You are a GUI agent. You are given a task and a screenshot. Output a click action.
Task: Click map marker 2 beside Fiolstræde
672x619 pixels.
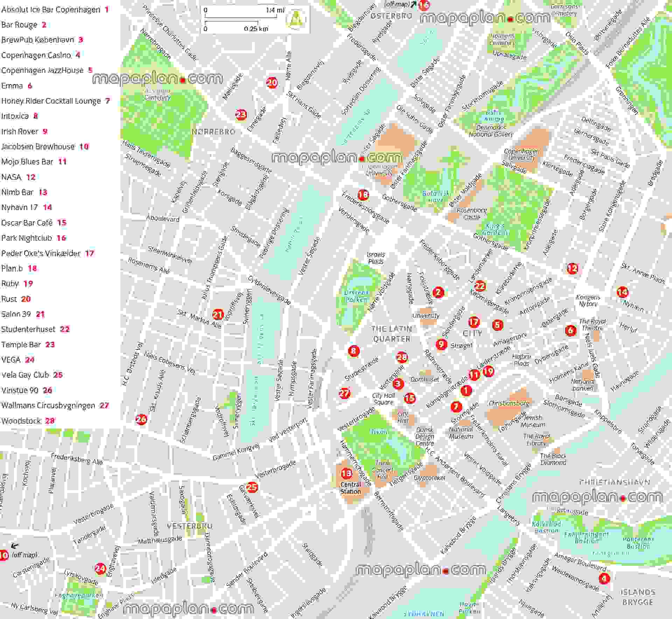click(438, 292)
